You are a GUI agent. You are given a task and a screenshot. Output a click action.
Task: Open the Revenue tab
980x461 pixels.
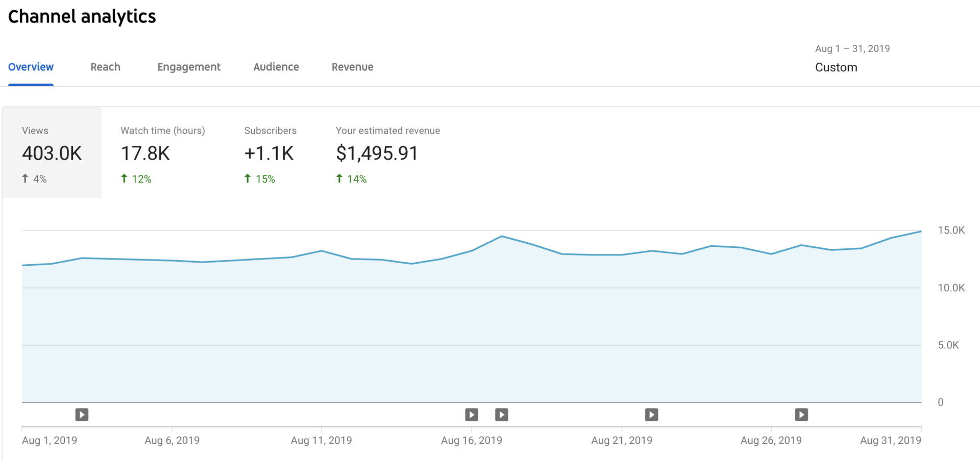click(353, 67)
